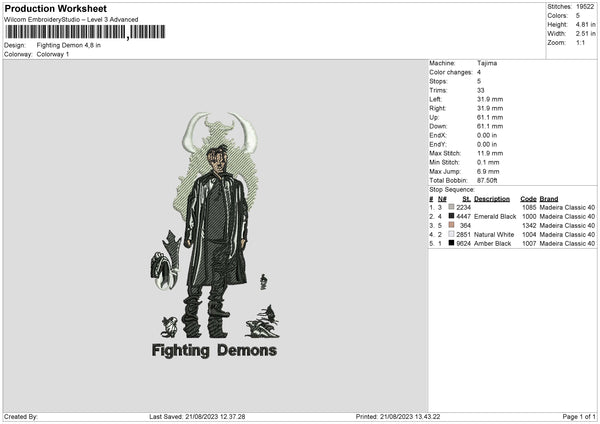
Task: Select the Machine value 'Tajima'
Action: click(x=487, y=63)
